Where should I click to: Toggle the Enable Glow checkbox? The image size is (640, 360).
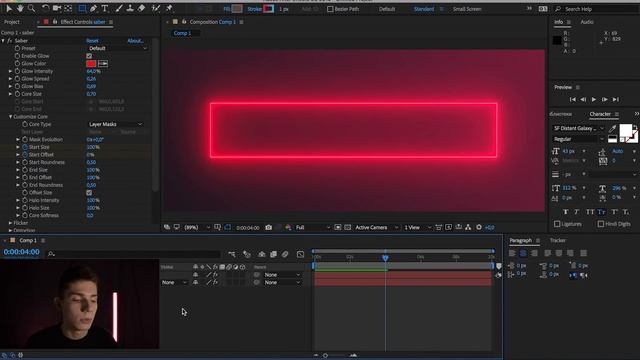pos(89,56)
